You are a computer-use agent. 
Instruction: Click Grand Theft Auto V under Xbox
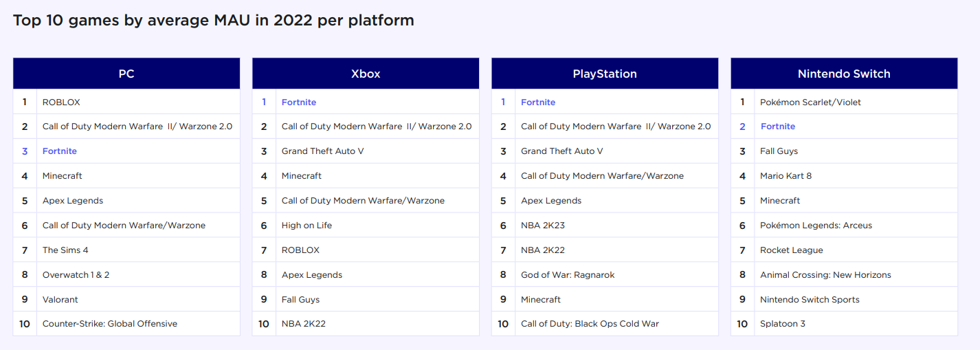tap(323, 151)
